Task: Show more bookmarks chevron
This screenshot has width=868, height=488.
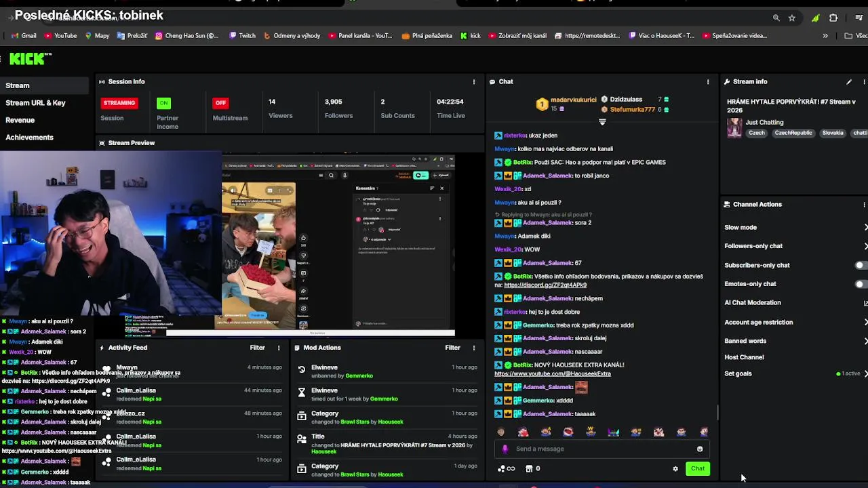Action: 825,36
